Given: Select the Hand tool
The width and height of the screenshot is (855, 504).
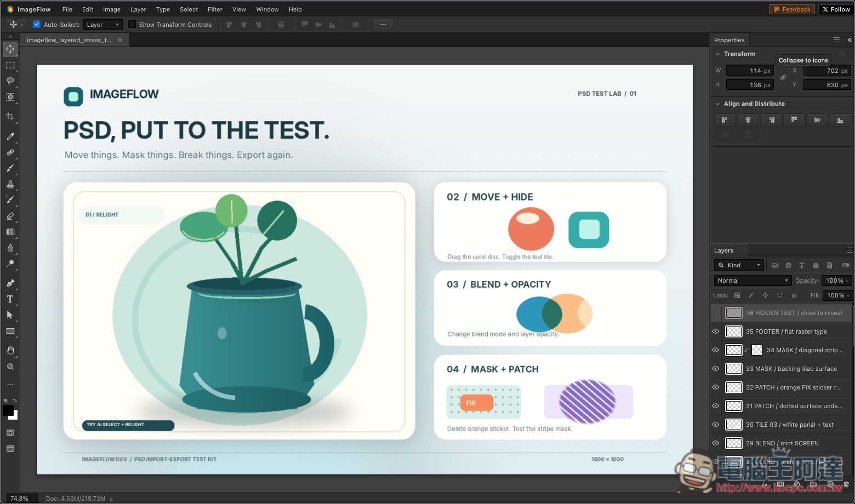Looking at the screenshot, I should point(10,351).
